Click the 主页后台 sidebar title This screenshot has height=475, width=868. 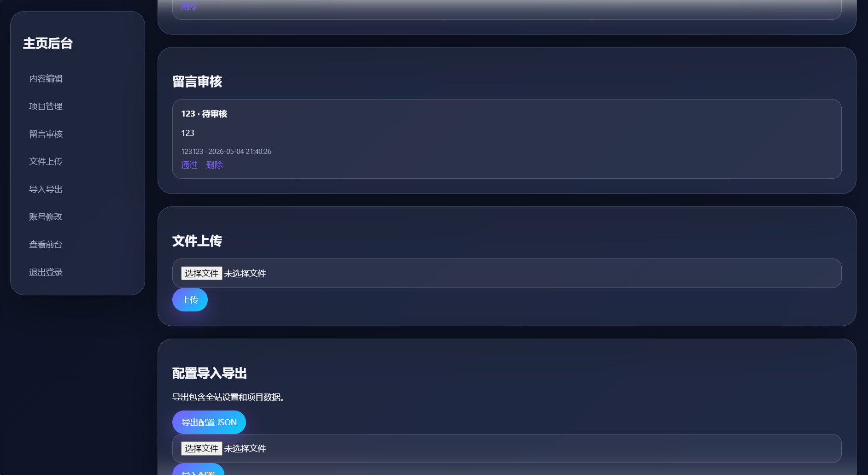[x=48, y=43]
